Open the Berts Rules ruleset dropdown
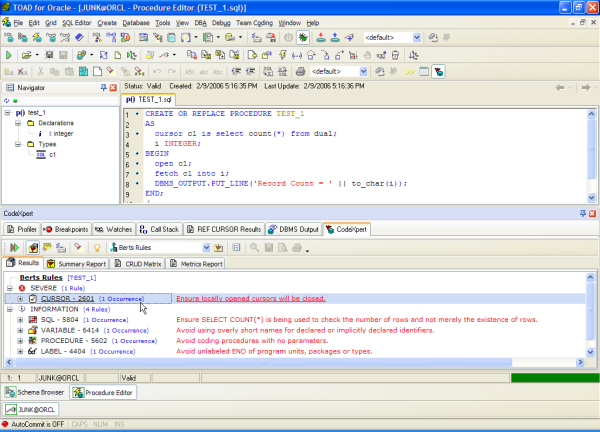600x432 pixels. coord(206,248)
